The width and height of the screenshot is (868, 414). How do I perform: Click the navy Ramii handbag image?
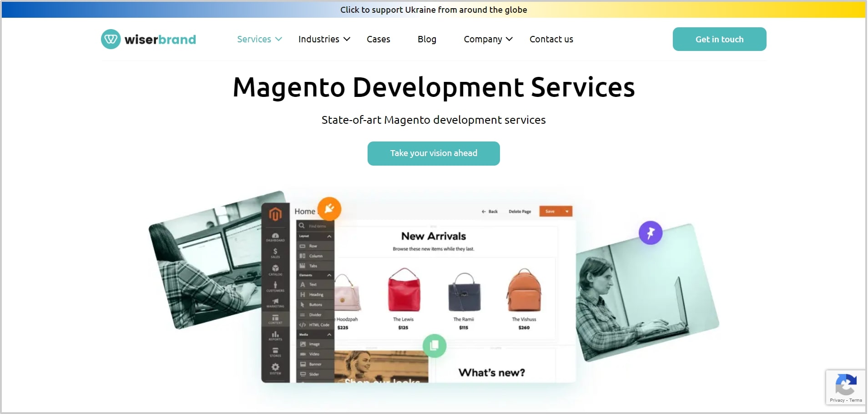[464, 291]
